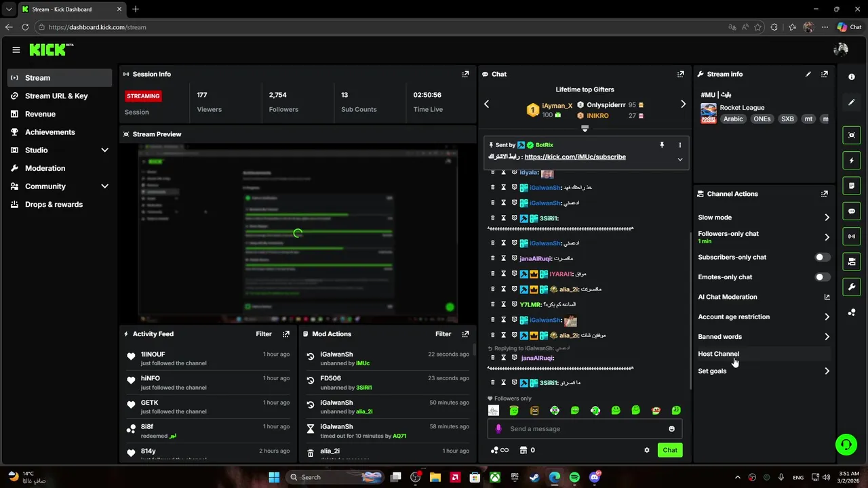The height and width of the screenshot is (488, 868).
Task: Open Drops & rewards page
Action: click(60, 205)
